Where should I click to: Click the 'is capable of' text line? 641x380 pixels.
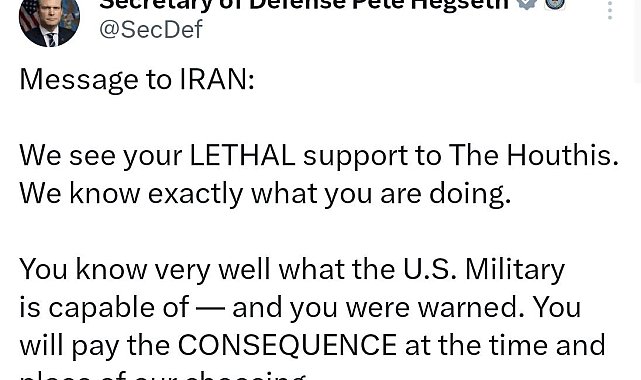[x=104, y=308]
